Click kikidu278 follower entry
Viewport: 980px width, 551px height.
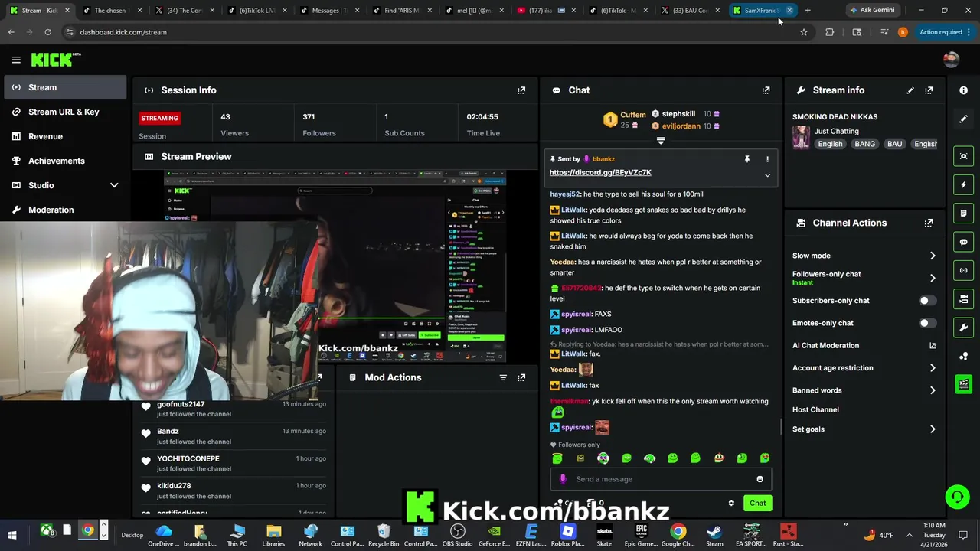(x=234, y=491)
